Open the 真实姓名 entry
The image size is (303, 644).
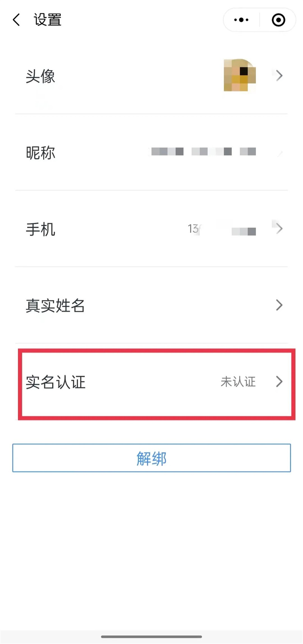[151, 305]
